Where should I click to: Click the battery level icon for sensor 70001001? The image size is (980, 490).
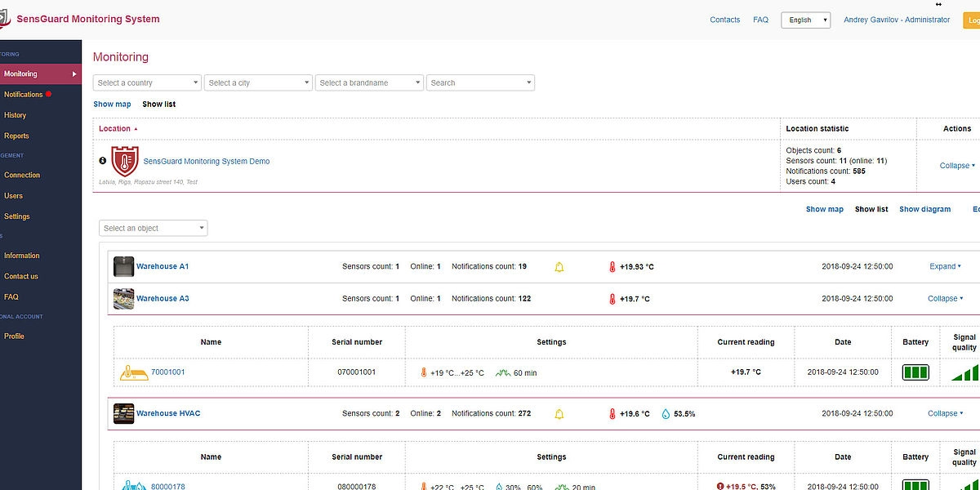coord(915,372)
